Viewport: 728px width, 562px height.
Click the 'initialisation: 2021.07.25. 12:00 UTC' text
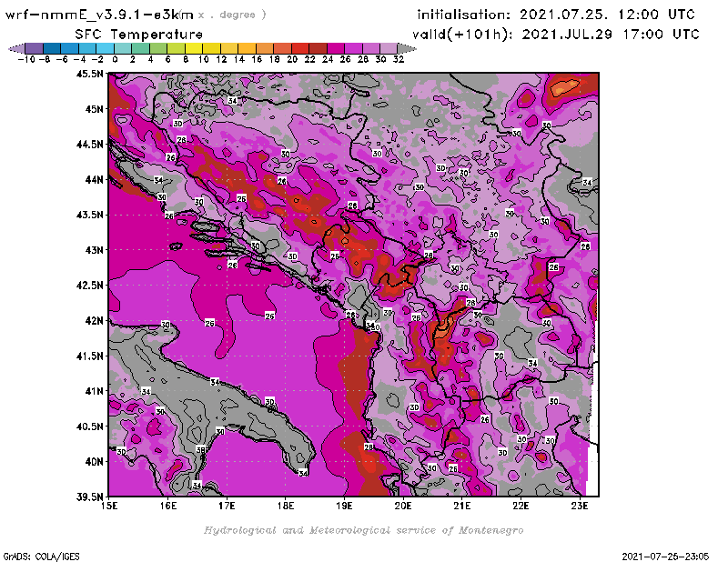pyautogui.click(x=556, y=15)
